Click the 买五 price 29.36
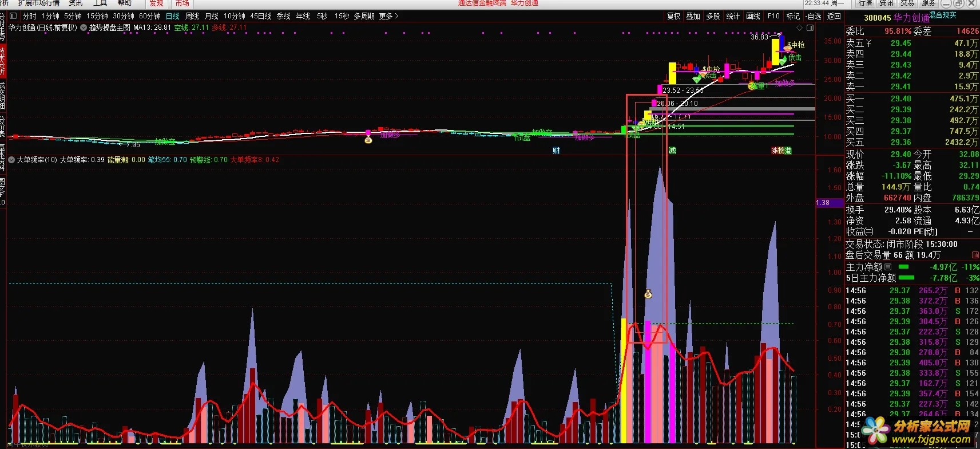980x449 pixels. click(x=900, y=142)
